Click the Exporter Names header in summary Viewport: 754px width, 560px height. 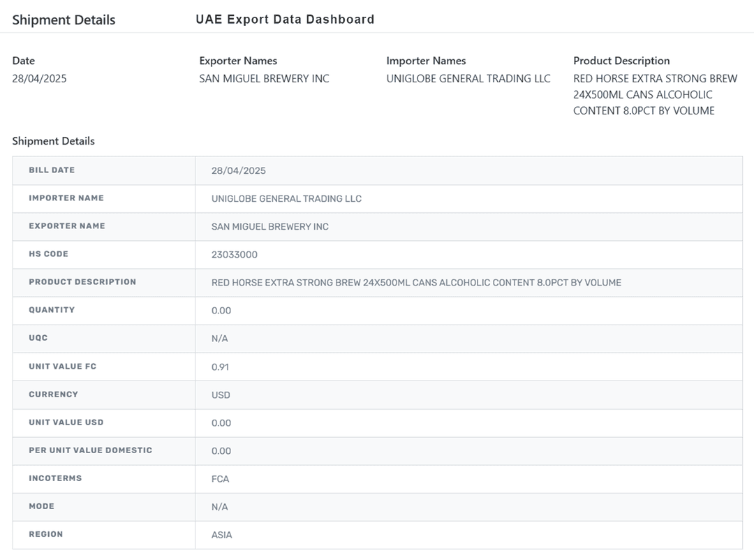(x=238, y=61)
